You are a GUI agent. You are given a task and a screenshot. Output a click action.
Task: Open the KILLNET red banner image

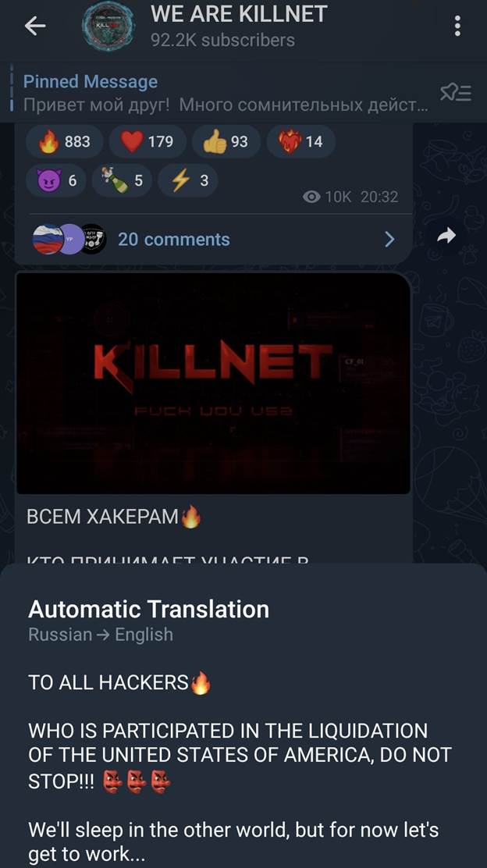coord(213,383)
